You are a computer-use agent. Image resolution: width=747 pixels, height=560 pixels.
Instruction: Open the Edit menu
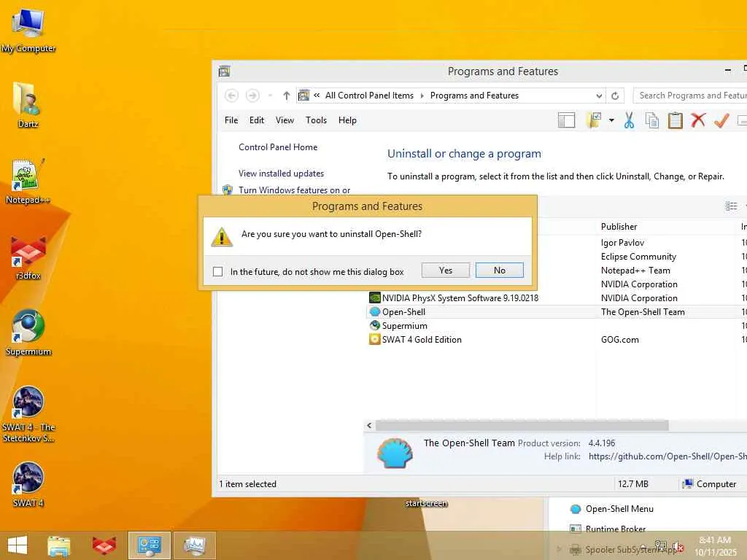tap(256, 120)
